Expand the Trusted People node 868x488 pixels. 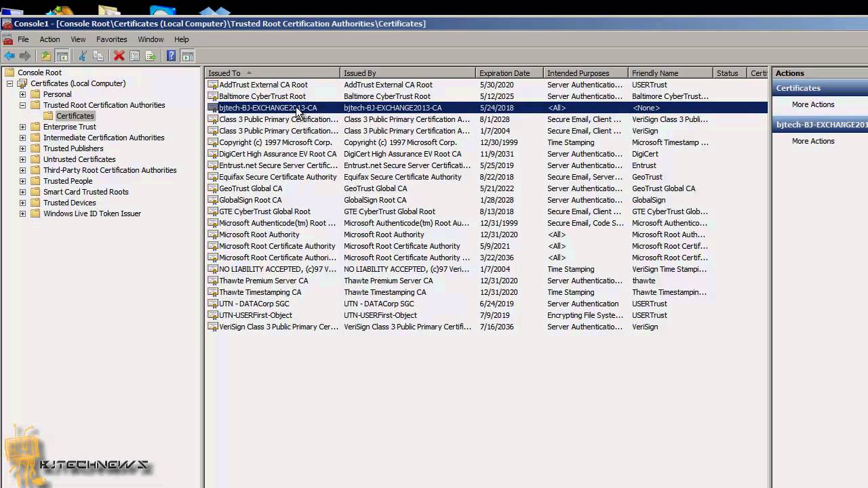coord(22,181)
